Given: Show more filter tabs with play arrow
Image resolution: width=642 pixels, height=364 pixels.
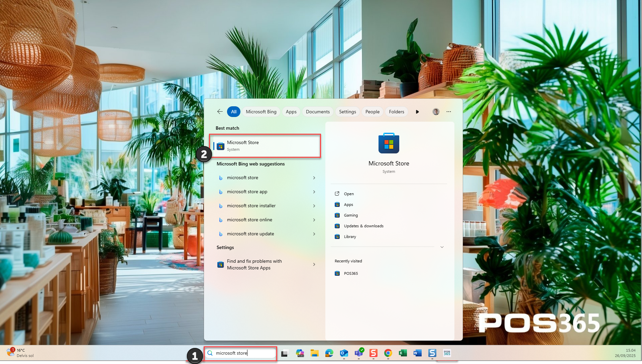Looking at the screenshot, I should point(417,112).
